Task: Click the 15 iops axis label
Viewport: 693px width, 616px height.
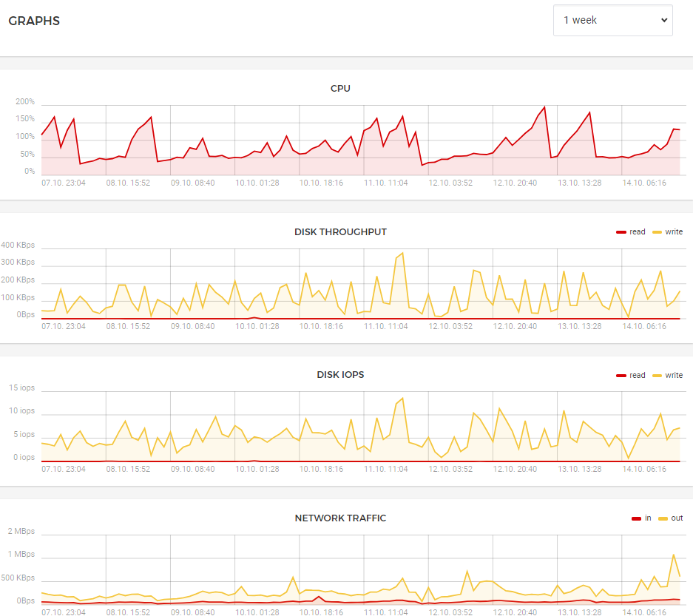Action: (21, 387)
